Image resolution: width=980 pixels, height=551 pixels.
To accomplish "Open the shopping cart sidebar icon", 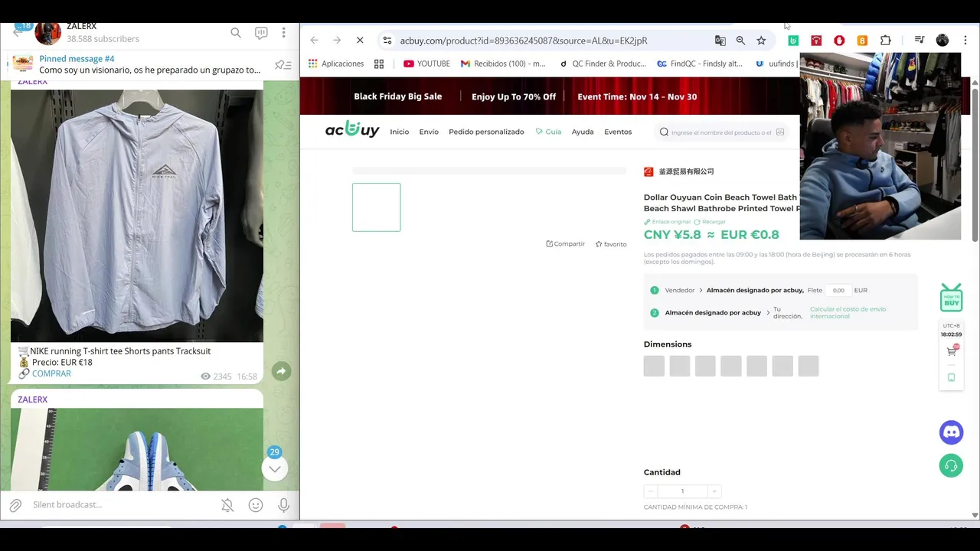I will [x=952, y=351].
